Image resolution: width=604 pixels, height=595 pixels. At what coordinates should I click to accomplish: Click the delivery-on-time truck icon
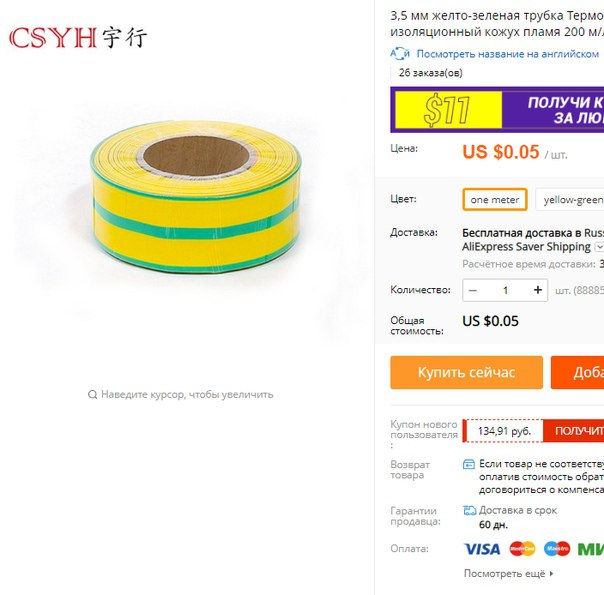click(469, 511)
